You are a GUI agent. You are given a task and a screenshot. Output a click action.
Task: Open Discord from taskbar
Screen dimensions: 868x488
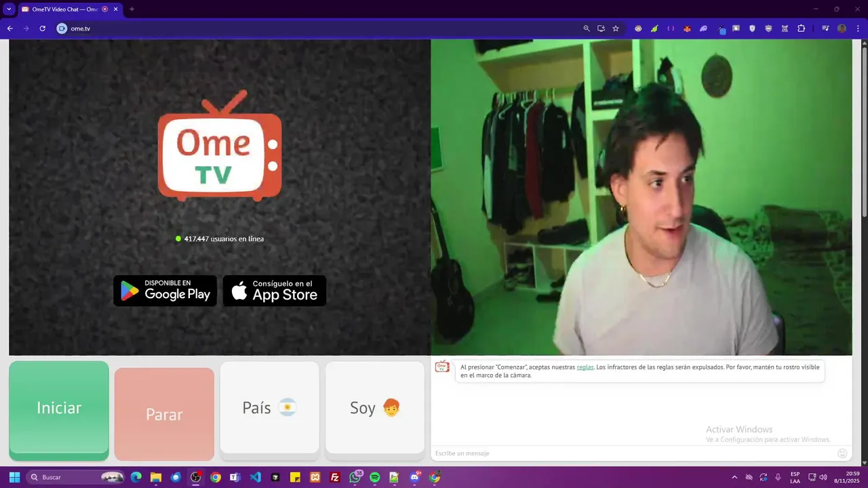[x=415, y=477]
